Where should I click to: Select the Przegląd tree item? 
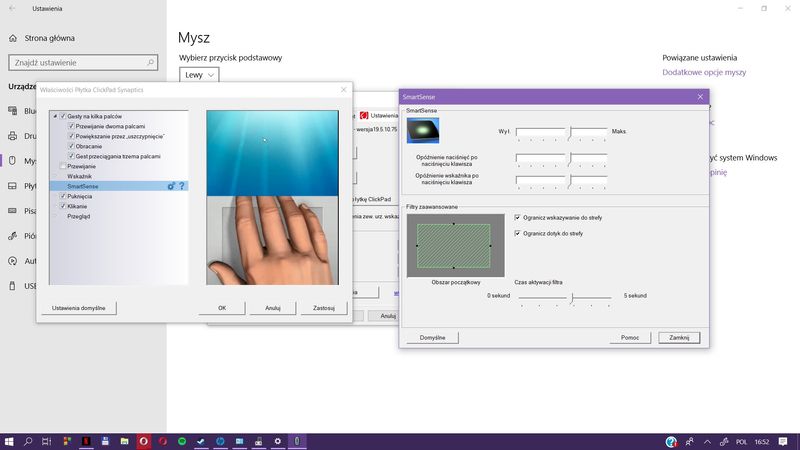pyautogui.click(x=79, y=216)
